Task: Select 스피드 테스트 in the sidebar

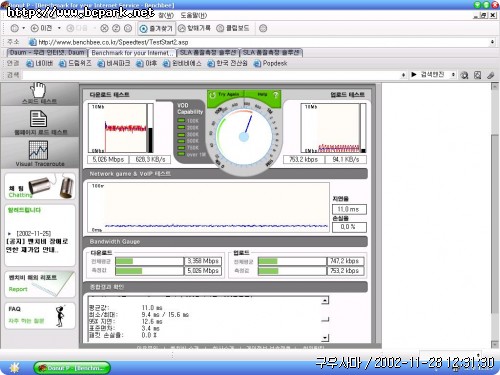Action: [39, 93]
